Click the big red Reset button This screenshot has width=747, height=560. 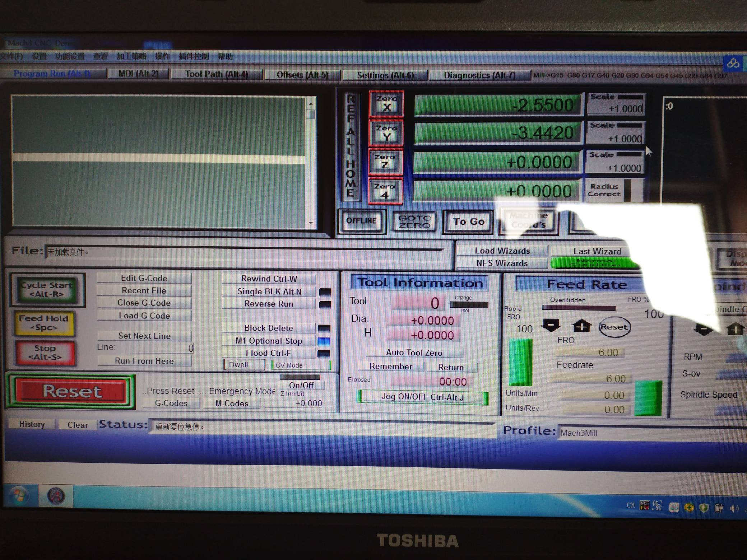[x=72, y=391]
